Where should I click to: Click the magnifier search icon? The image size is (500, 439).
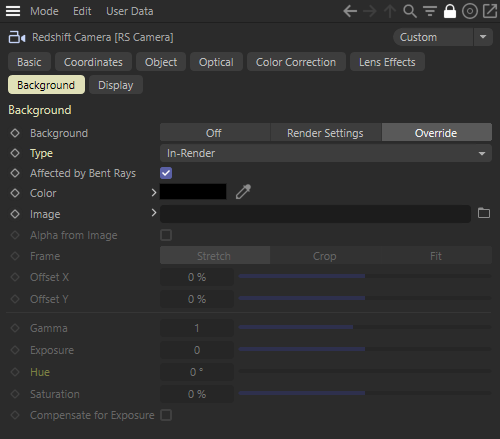click(x=410, y=11)
